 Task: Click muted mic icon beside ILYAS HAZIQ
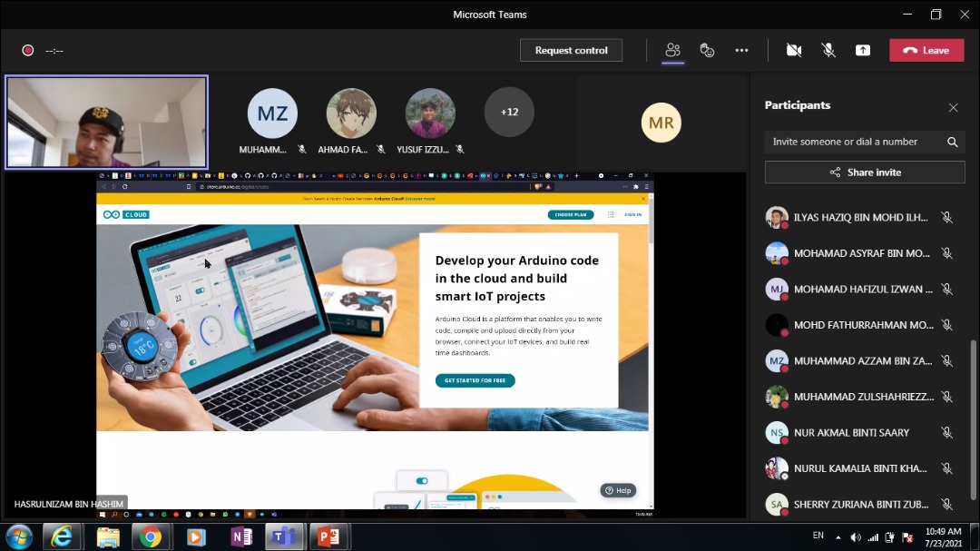(x=946, y=217)
